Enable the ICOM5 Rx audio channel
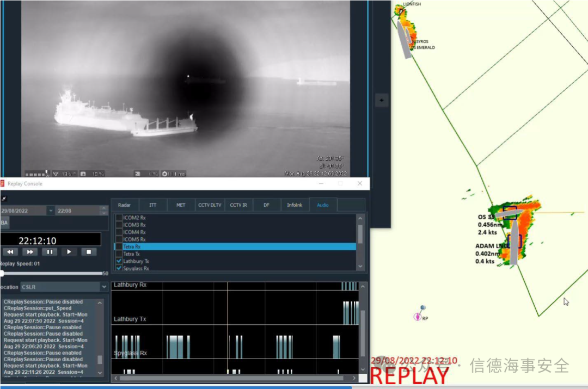Image resolution: width=588 pixels, height=389 pixels. [119, 239]
